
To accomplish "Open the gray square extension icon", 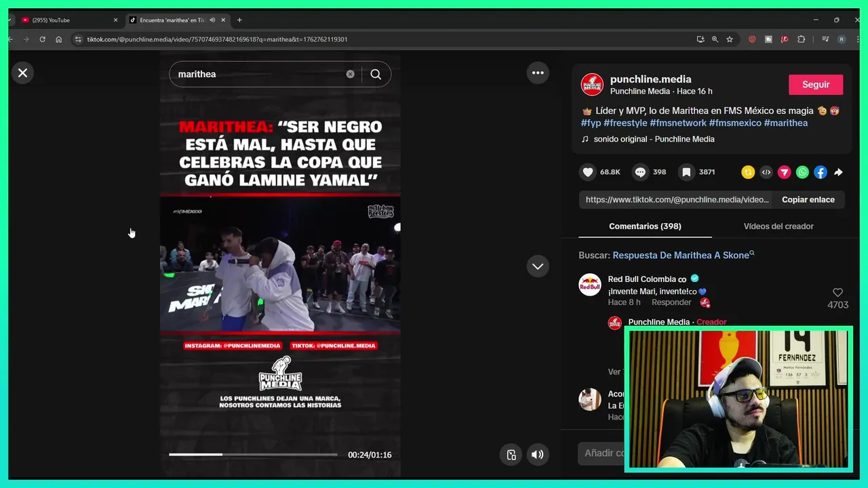I will point(768,39).
